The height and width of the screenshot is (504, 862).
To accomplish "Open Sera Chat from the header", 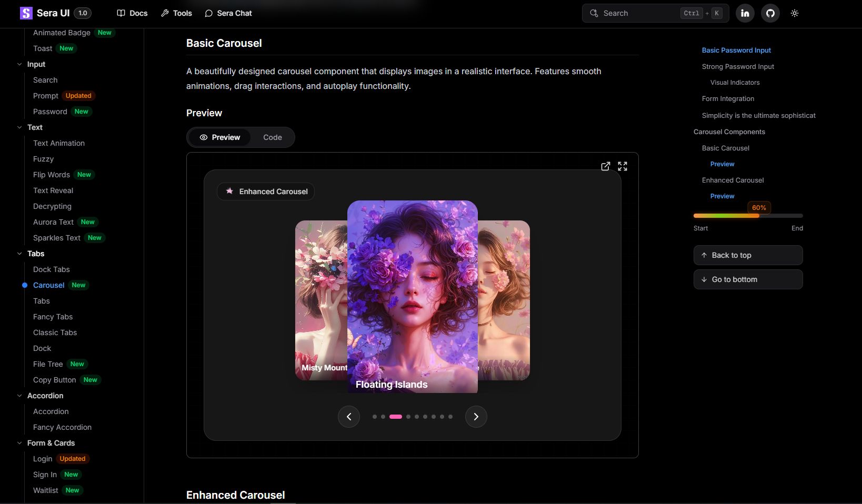I will tap(228, 13).
